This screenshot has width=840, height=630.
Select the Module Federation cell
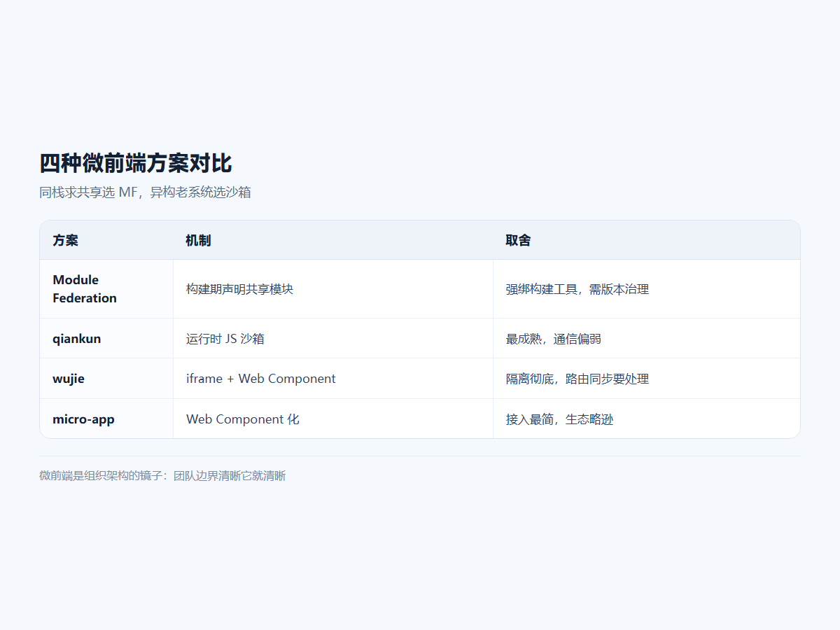tap(106, 289)
